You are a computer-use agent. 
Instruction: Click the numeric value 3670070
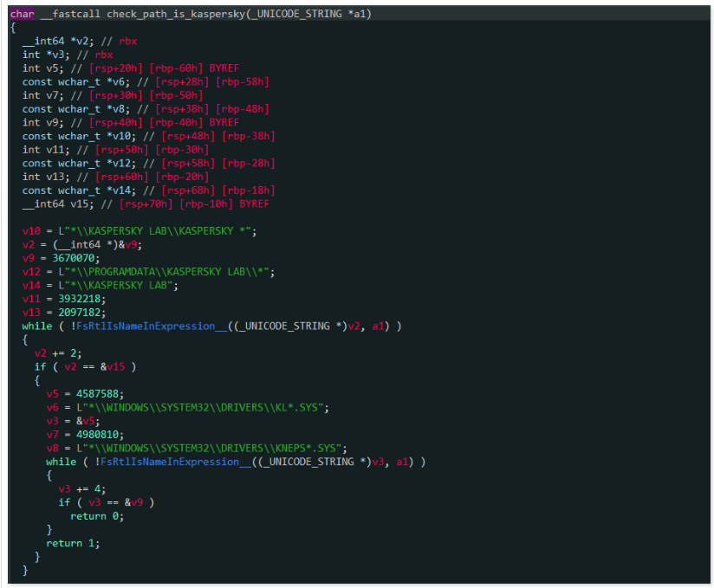coord(75,258)
